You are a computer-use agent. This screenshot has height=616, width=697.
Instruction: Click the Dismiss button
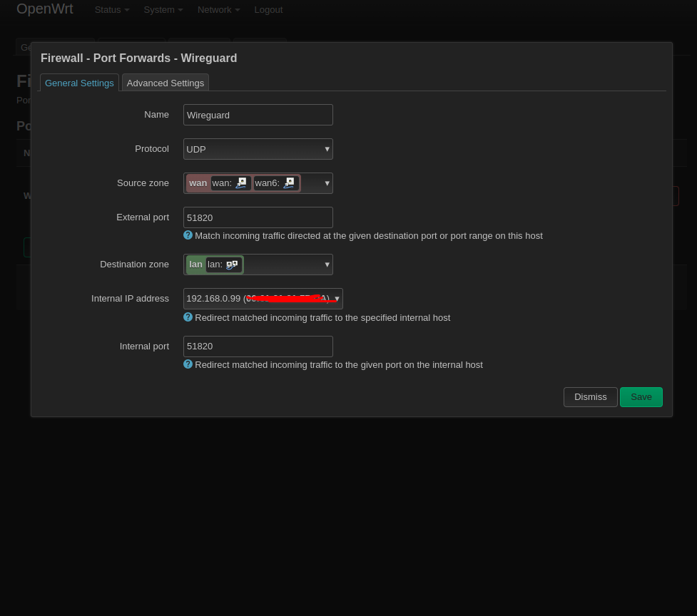coord(590,397)
